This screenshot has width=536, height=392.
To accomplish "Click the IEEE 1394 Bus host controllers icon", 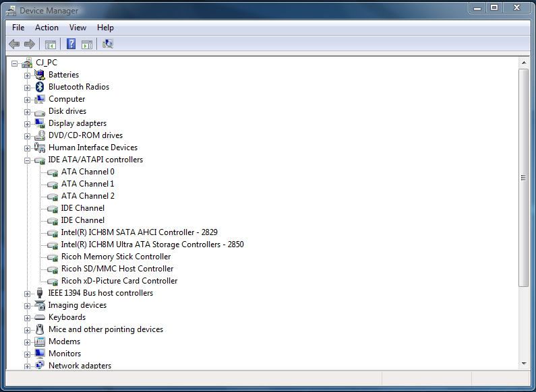I will tap(40, 293).
